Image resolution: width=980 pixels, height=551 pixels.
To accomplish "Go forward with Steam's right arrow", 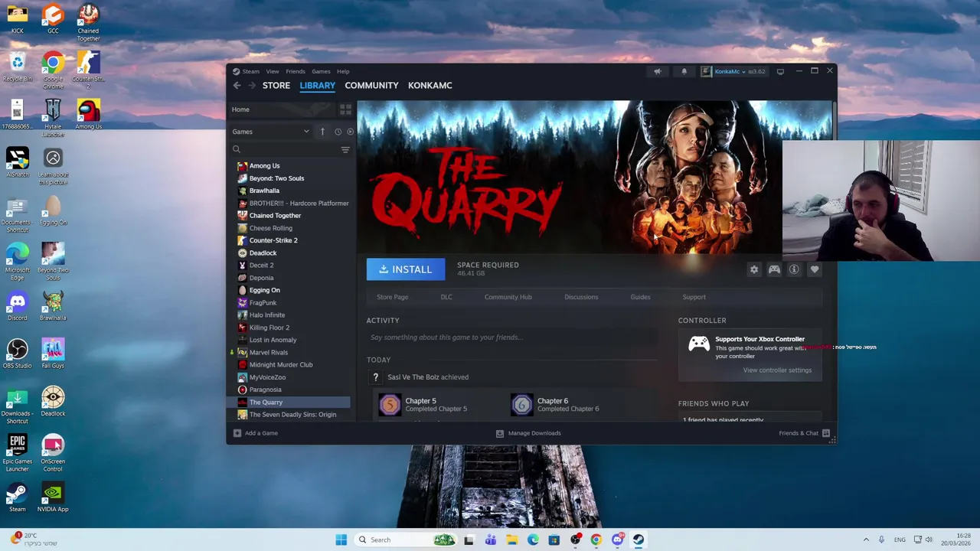I will point(253,86).
